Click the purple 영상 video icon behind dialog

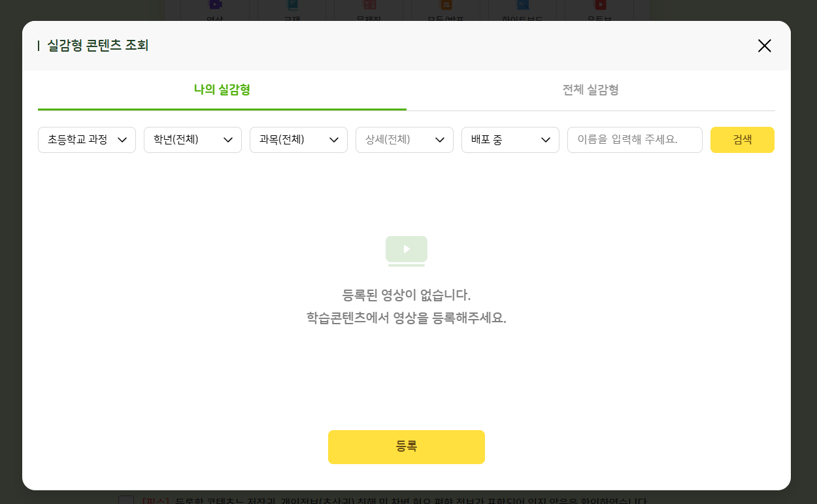[x=215, y=5]
